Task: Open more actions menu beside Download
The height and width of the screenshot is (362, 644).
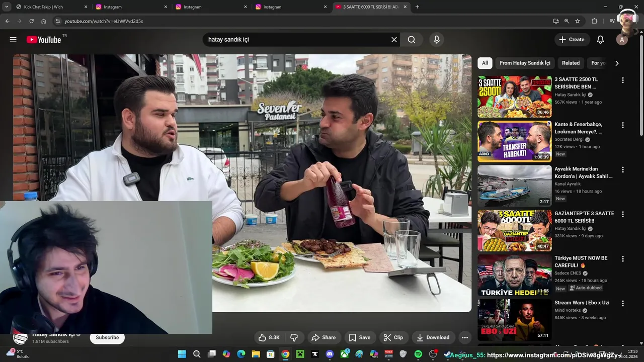Action: pyautogui.click(x=465, y=337)
